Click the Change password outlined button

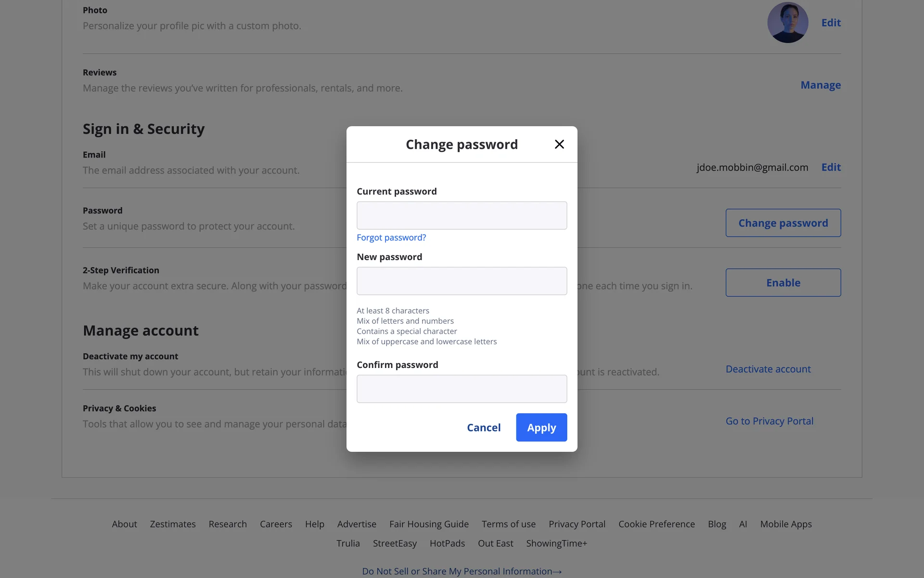pyautogui.click(x=783, y=223)
